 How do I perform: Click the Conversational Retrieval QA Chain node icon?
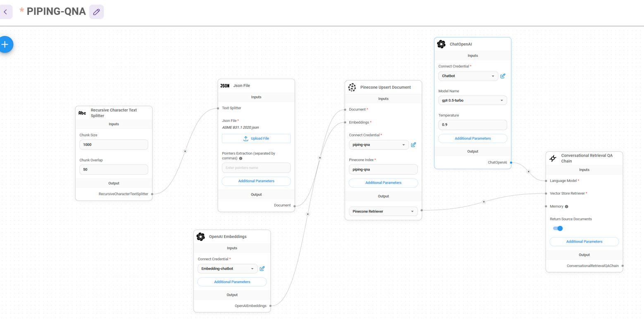553,158
